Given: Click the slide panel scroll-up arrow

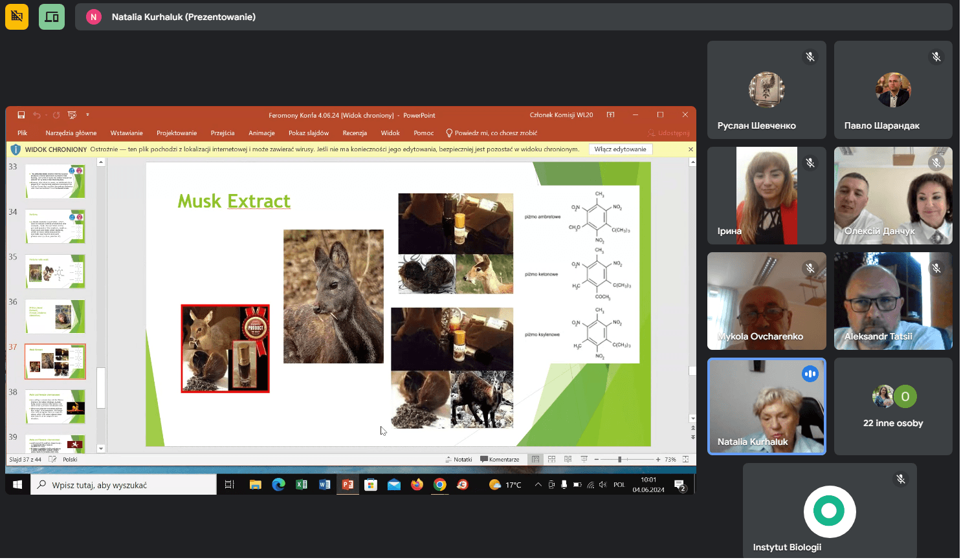Looking at the screenshot, I should point(101,162).
